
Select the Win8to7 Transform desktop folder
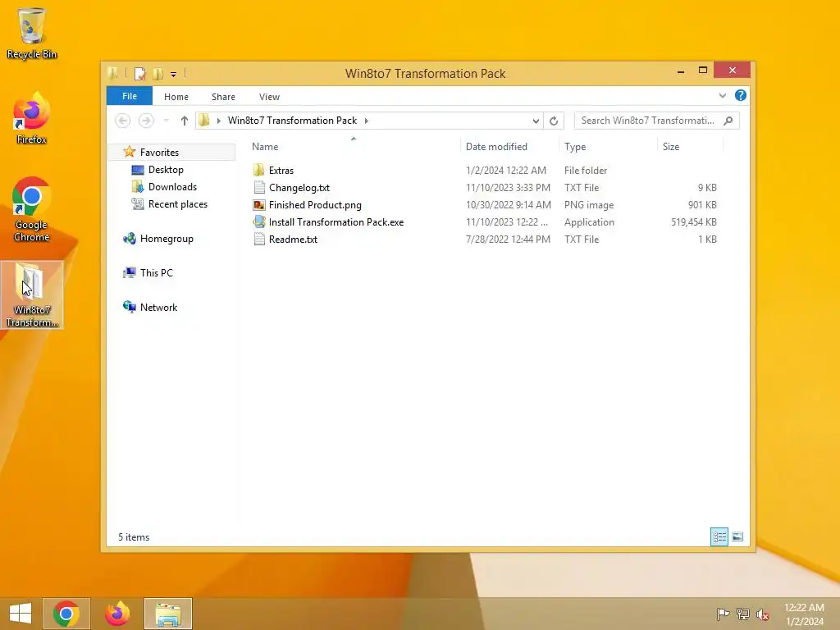pos(32,294)
